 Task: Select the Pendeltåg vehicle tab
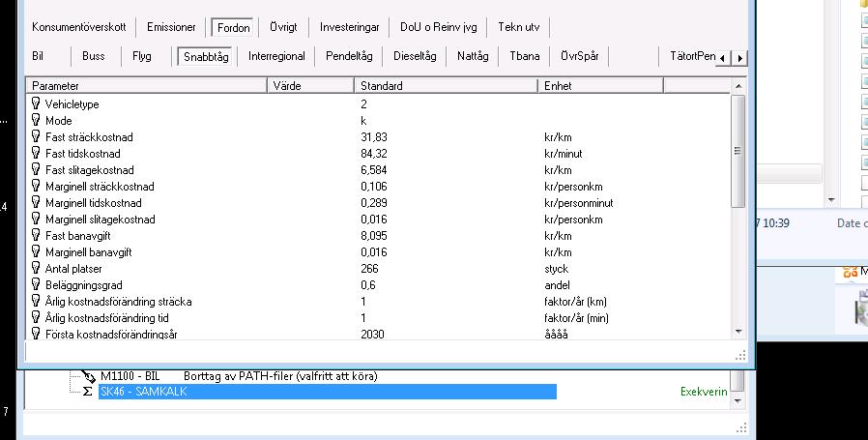click(349, 56)
